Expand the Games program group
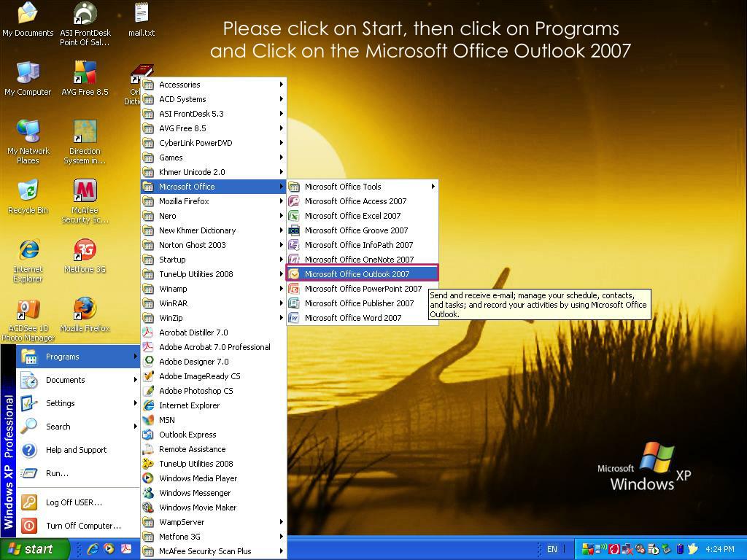Screen dimensions: 747x560 (x=214, y=157)
